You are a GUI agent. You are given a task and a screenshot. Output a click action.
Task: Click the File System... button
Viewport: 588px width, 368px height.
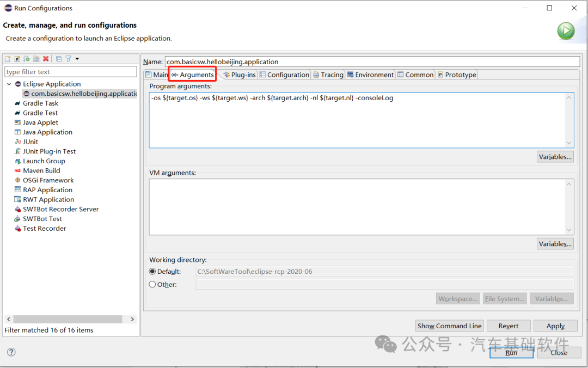[505, 299]
